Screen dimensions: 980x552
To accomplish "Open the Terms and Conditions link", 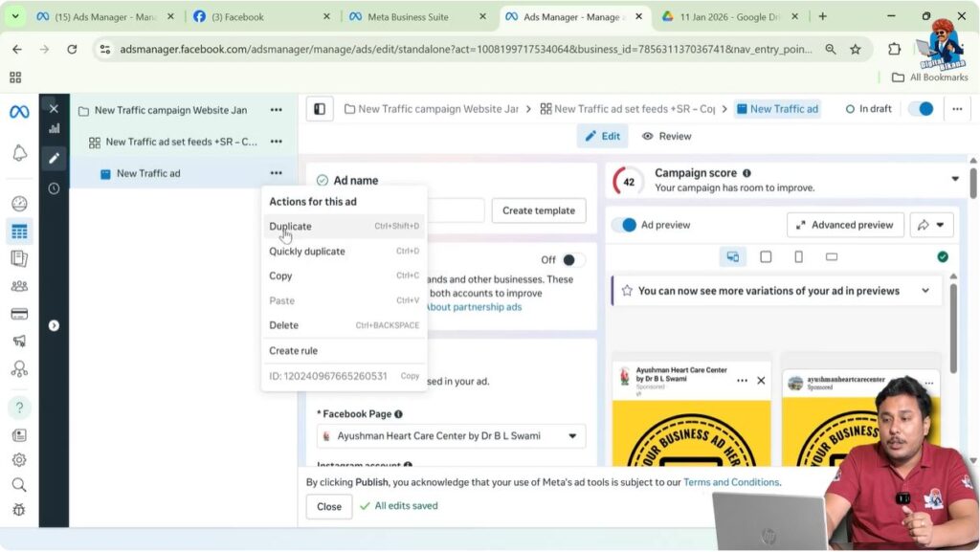I will [731, 482].
